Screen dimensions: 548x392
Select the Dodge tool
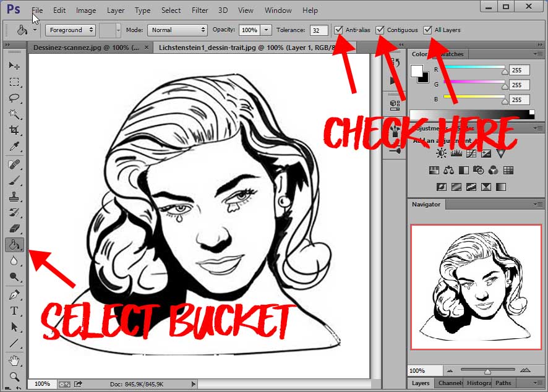[14, 277]
